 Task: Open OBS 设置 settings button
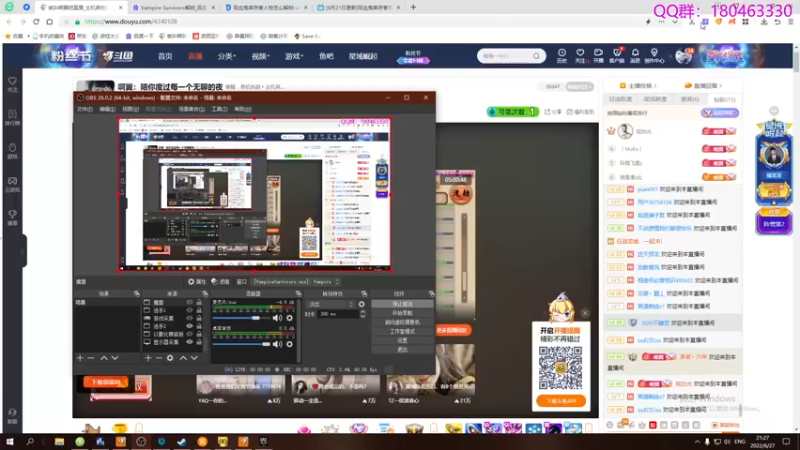(403, 340)
